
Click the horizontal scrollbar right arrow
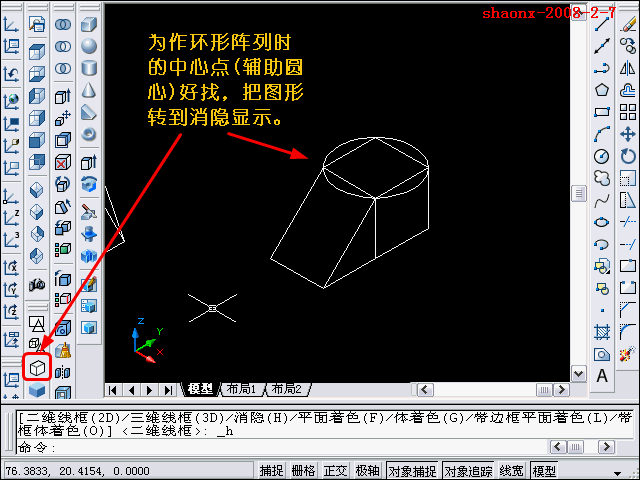click(x=562, y=390)
